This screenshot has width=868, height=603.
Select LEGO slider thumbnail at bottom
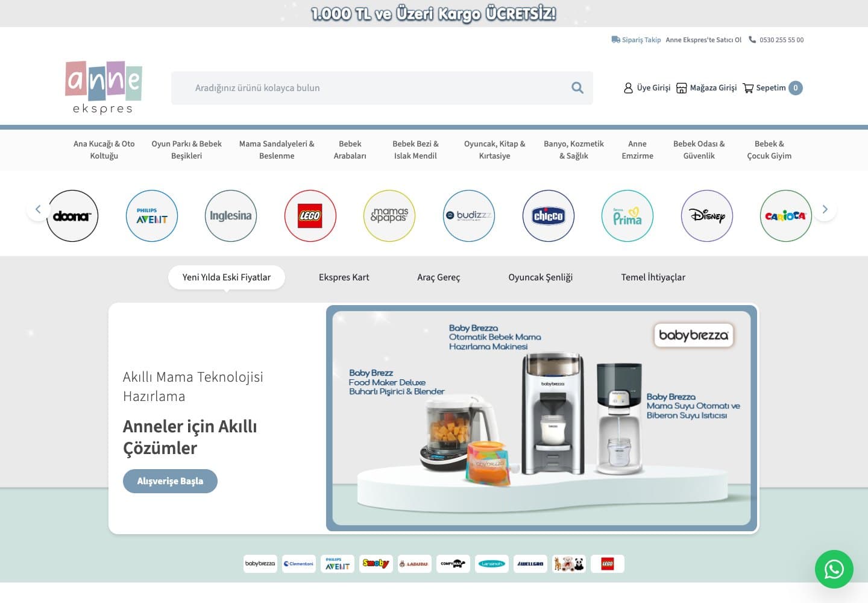click(x=608, y=564)
